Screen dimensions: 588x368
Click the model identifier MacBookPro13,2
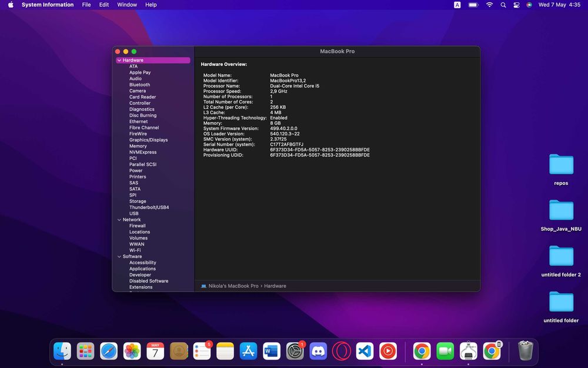[288, 81]
